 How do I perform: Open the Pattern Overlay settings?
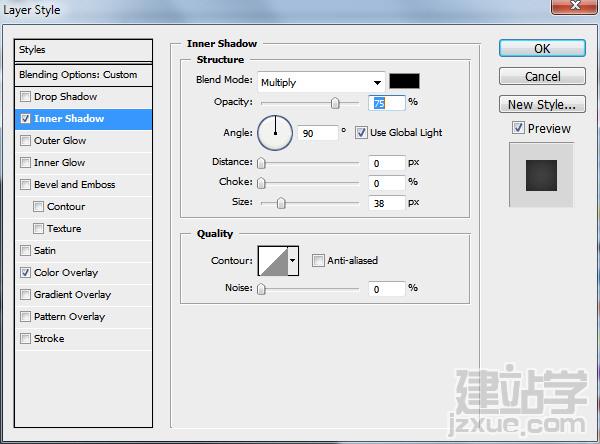69,317
